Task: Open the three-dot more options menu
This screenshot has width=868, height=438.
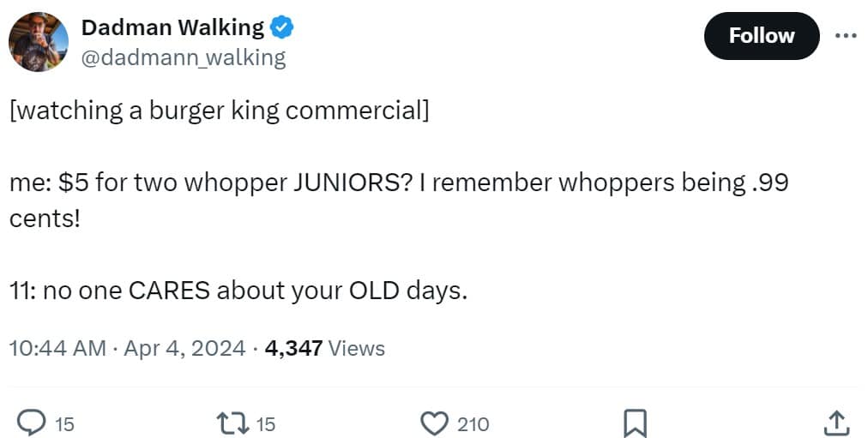Action: 846,36
